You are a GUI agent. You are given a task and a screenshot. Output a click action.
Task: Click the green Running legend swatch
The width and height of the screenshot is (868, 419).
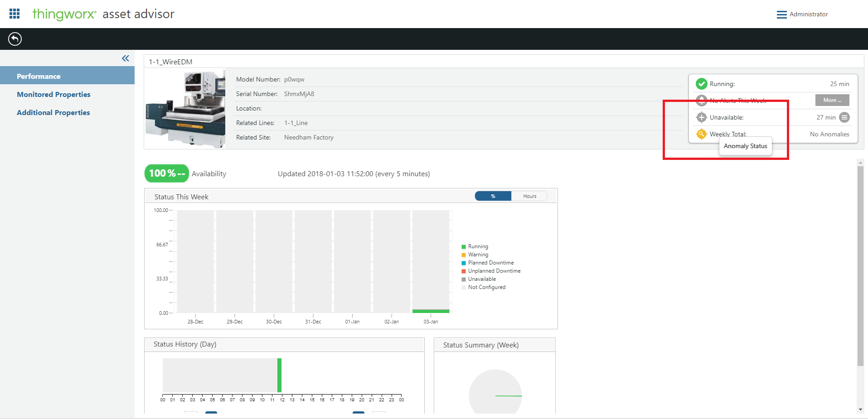(464, 247)
